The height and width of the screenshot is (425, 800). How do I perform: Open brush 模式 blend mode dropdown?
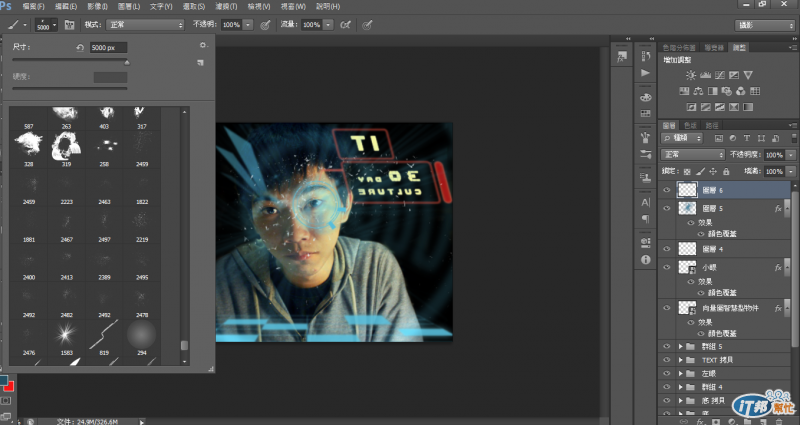click(x=145, y=24)
